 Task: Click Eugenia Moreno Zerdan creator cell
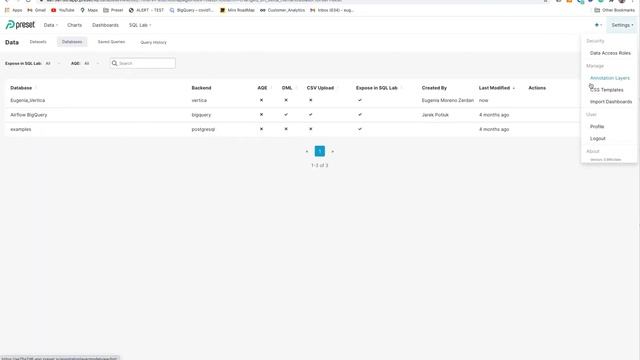(448, 100)
